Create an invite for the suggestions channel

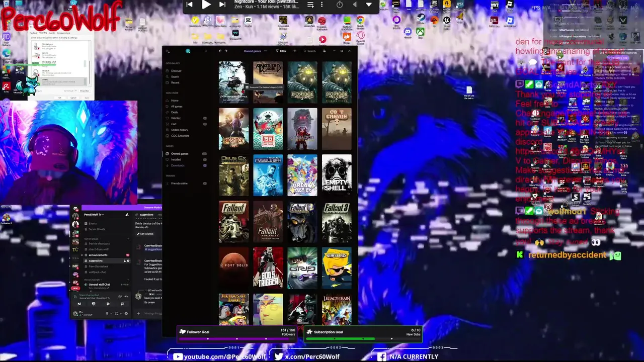pos(125,261)
